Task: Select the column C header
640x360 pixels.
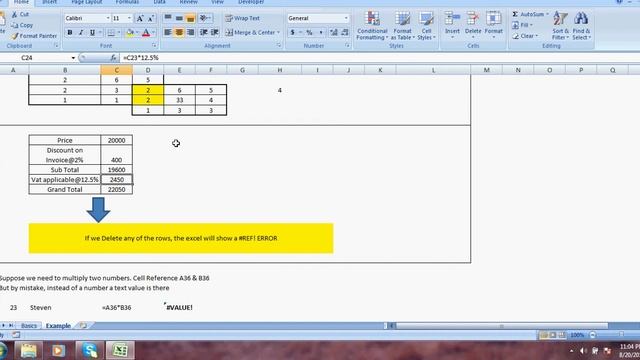Action: [116, 70]
